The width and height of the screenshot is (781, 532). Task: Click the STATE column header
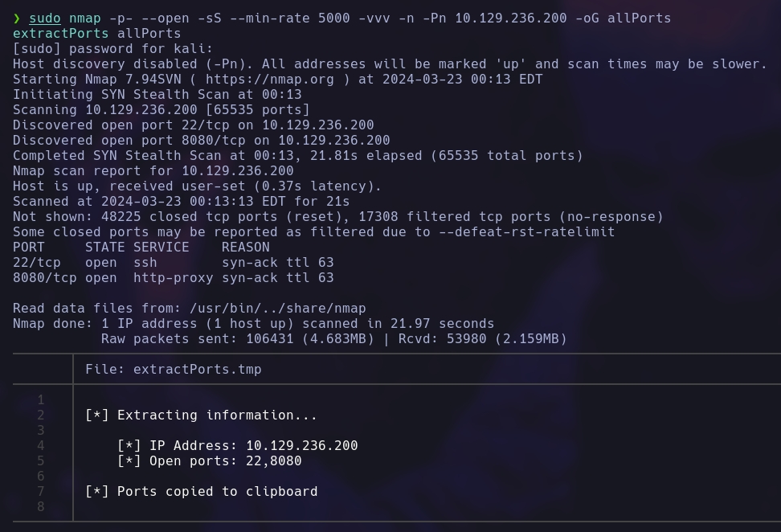click(x=104, y=248)
